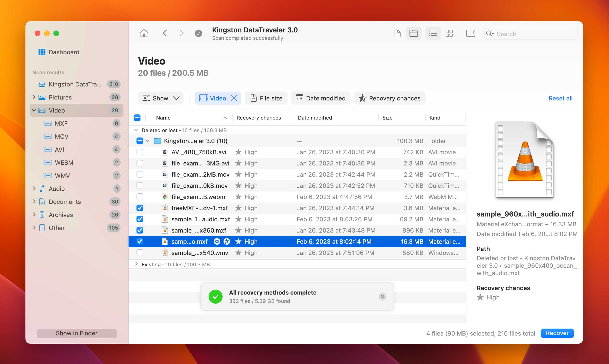The height and width of the screenshot is (364, 609).
Task: Toggle the Kingston...eler 3.0 folder checkbox
Action: (x=140, y=141)
